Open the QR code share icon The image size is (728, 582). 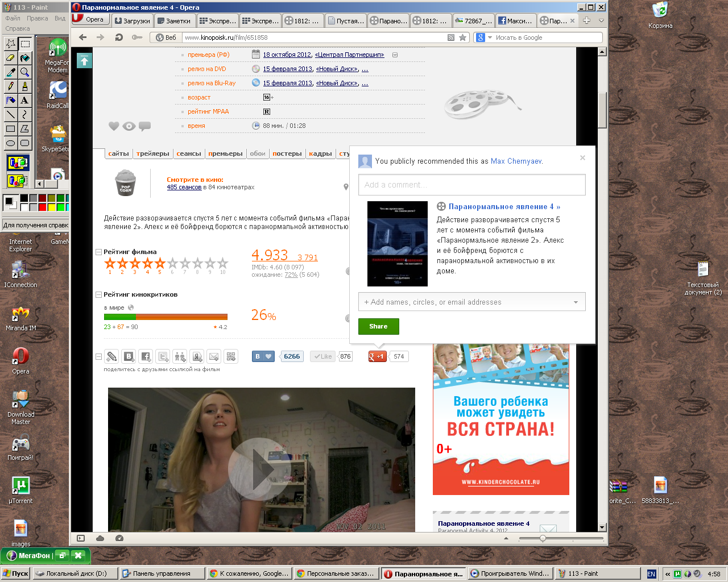coord(230,356)
